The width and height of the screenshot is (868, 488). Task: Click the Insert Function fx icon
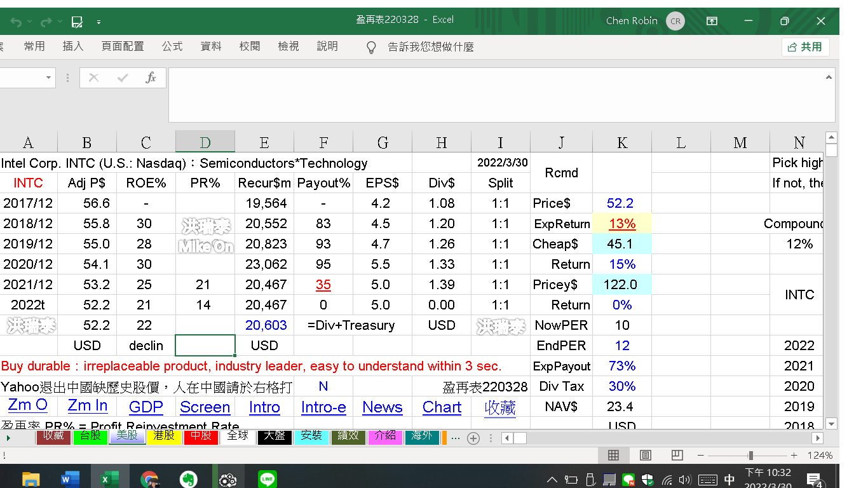click(151, 78)
